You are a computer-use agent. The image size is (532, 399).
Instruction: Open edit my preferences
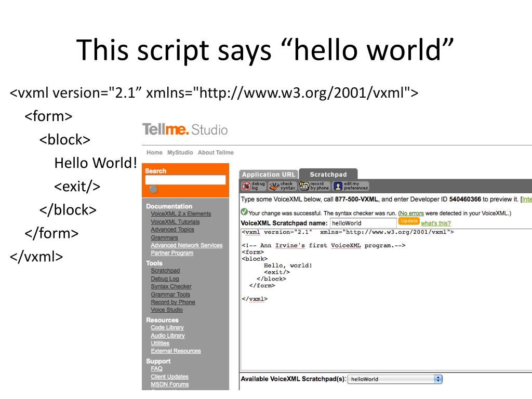(351, 186)
